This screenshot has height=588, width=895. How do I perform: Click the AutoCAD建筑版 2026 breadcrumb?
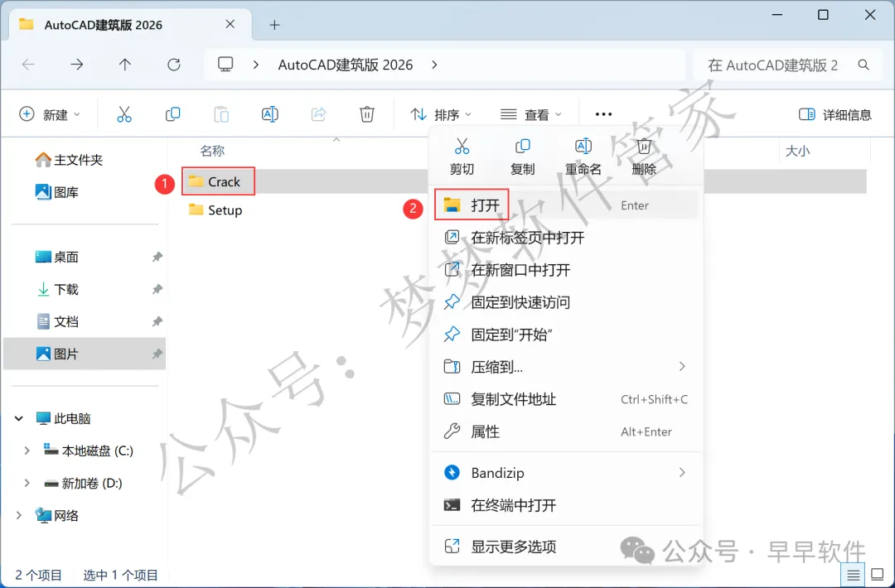tap(346, 65)
